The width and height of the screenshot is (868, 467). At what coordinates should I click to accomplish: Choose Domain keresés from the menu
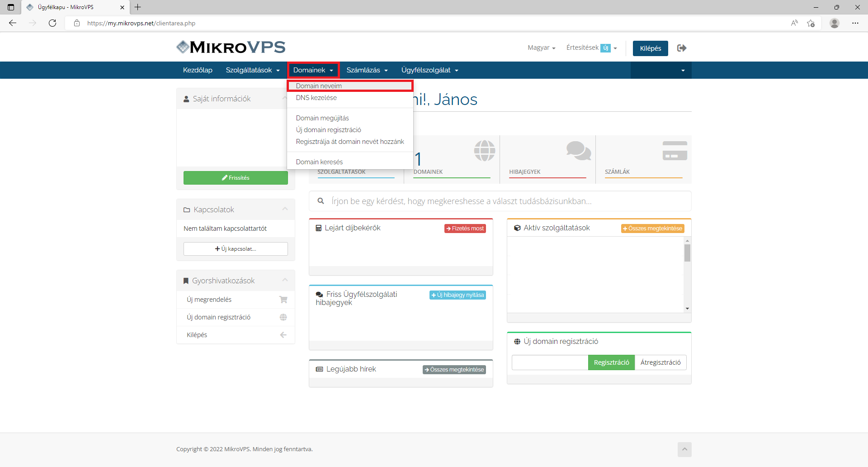tap(350, 162)
